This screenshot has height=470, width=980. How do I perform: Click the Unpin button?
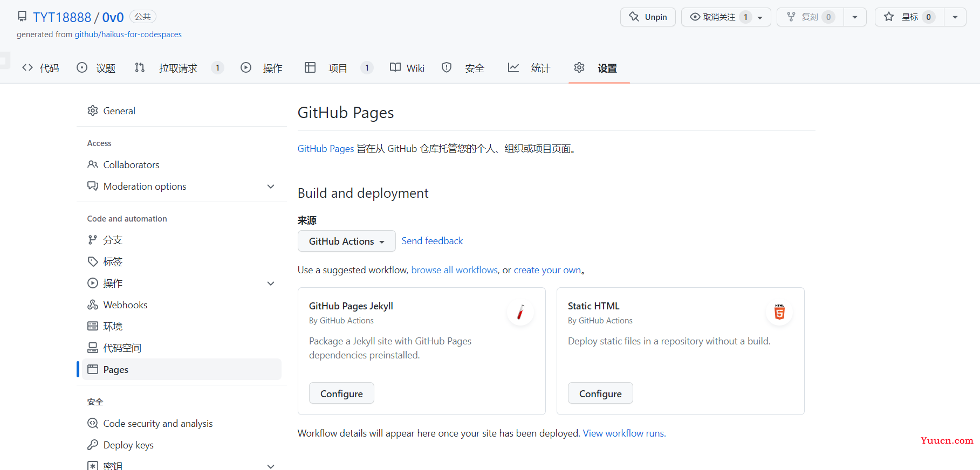coord(648,17)
